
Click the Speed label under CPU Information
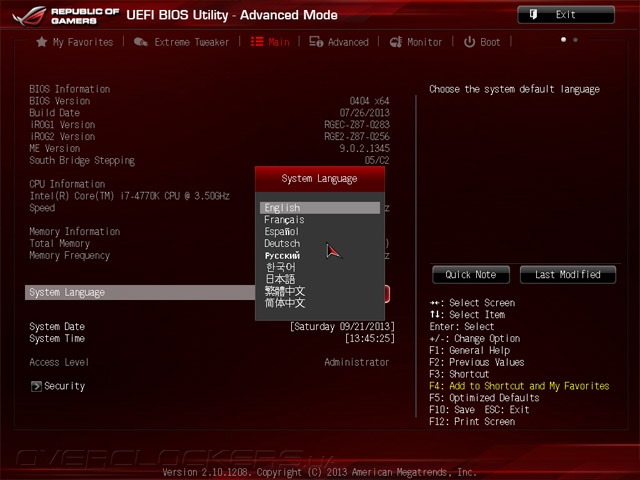pos(42,208)
